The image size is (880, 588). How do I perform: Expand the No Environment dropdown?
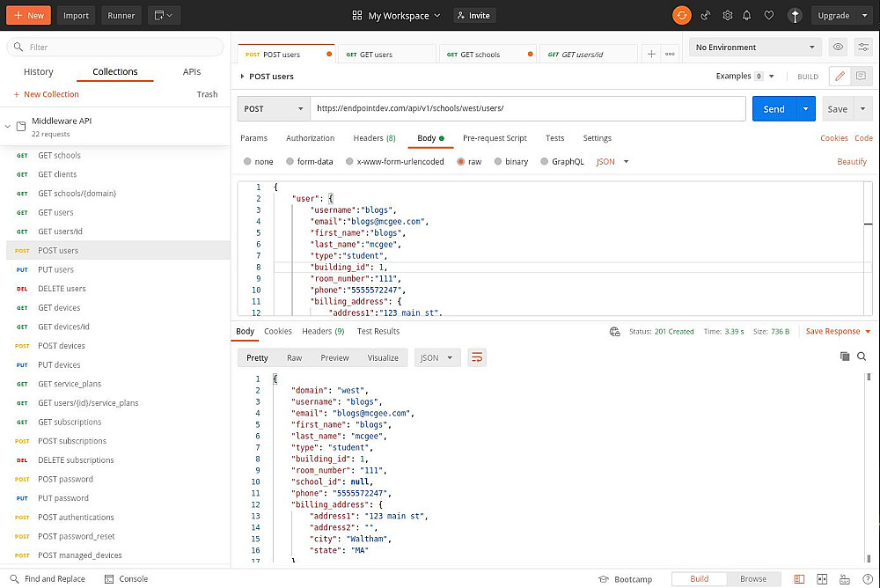tap(755, 48)
